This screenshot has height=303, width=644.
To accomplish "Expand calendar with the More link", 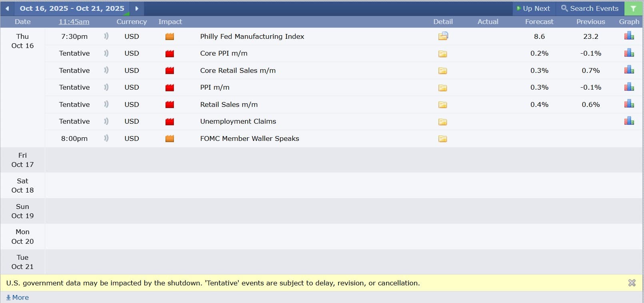I will coord(18,297).
